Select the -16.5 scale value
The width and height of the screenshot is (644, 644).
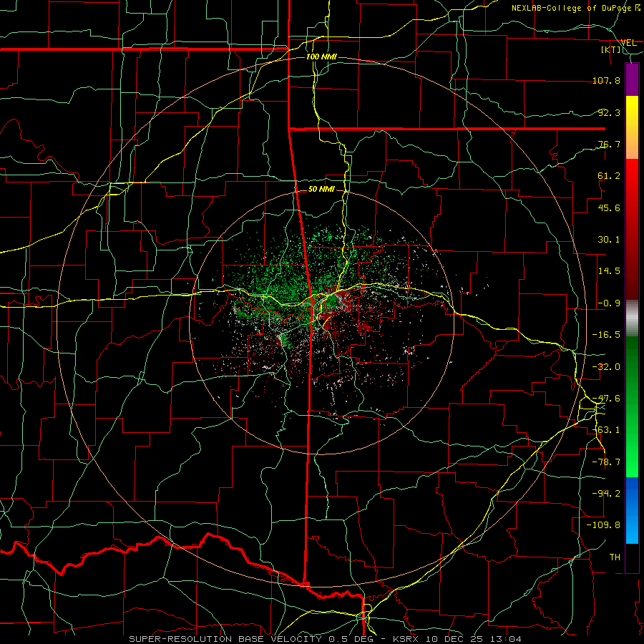coord(607,335)
